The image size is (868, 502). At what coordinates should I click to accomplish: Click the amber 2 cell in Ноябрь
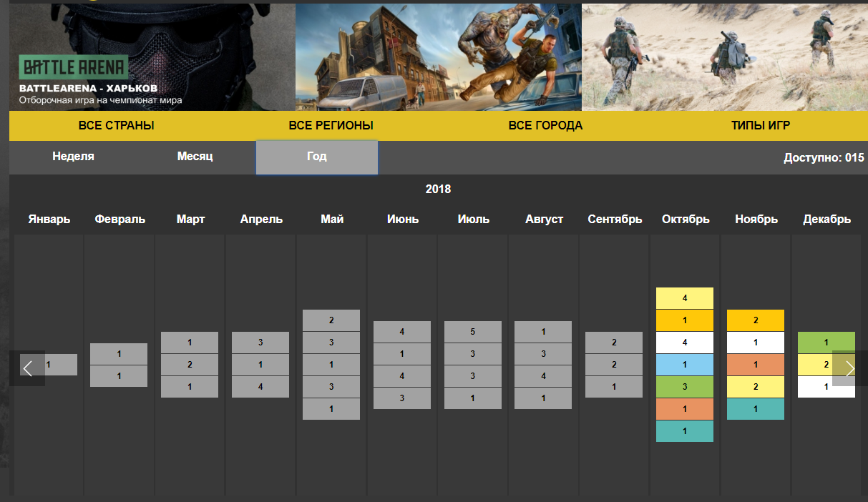tap(756, 320)
